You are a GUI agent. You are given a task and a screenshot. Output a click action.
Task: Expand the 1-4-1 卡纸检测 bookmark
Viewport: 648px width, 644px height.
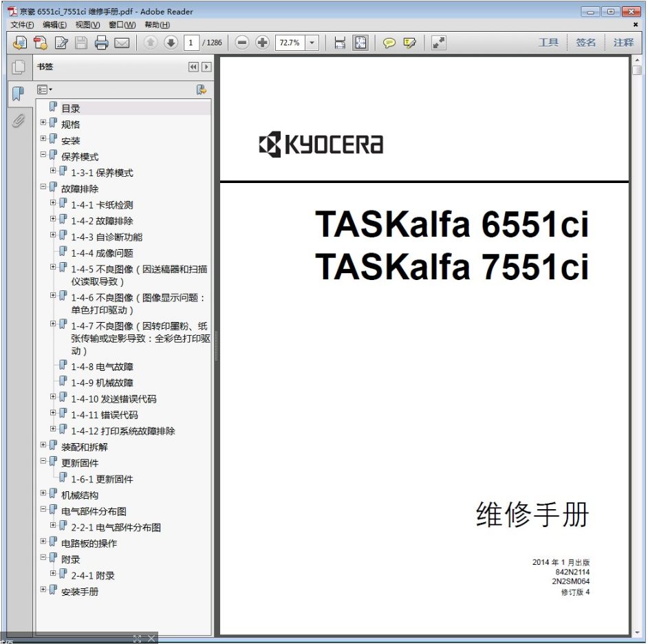click(53, 202)
